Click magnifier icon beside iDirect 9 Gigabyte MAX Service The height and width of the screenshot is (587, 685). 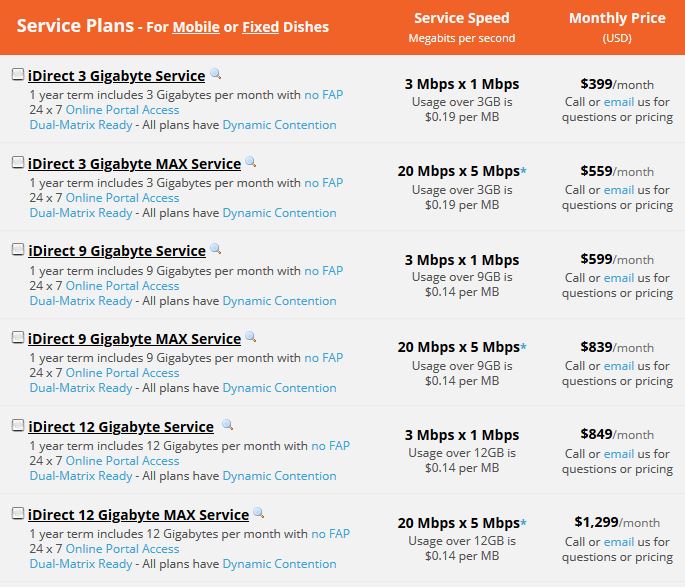[x=251, y=337]
